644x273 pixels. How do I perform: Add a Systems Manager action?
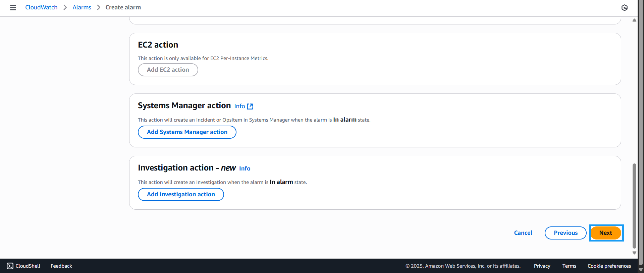pos(187,132)
